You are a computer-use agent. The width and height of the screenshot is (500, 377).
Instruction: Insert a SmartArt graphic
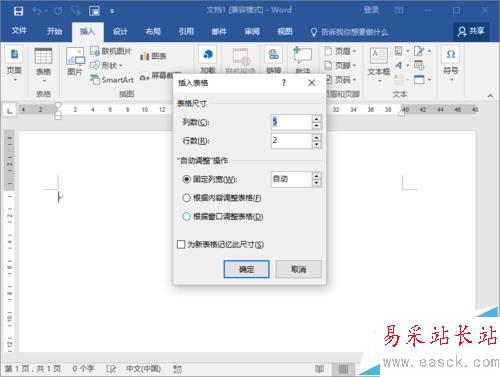click(x=112, y=80)
